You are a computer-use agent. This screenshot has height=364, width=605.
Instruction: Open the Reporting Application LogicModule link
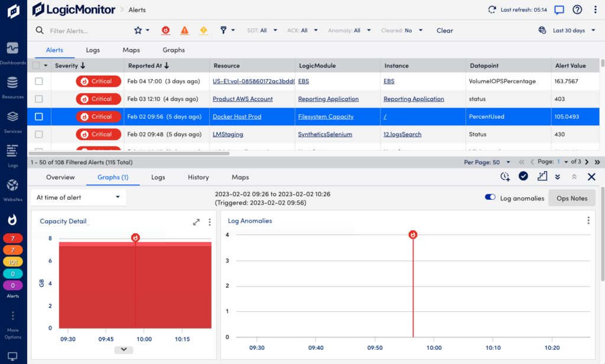point(328,99)
